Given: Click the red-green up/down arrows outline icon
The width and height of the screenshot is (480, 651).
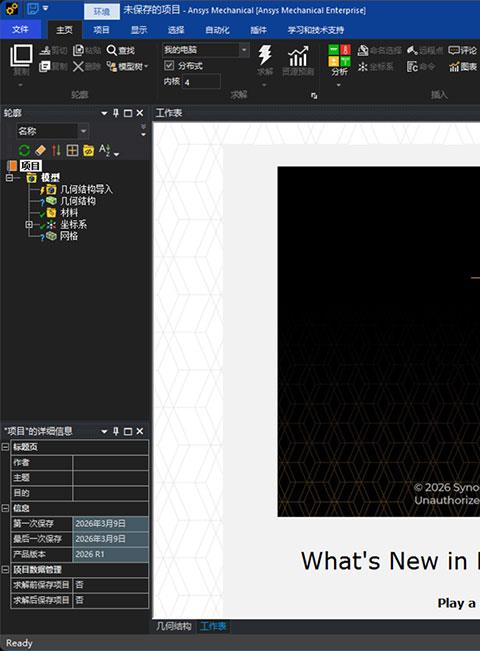Looking at the screenshot, I should click(x=56, y=150).
